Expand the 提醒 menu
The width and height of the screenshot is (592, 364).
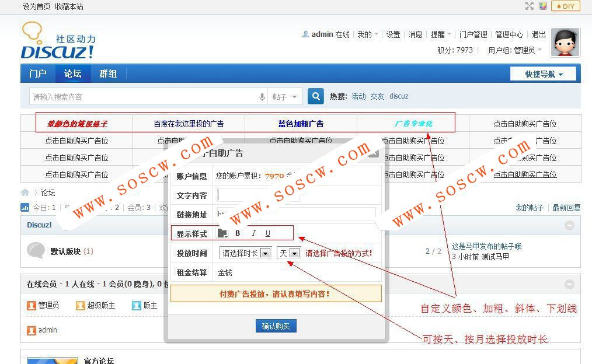click(441, 34)
